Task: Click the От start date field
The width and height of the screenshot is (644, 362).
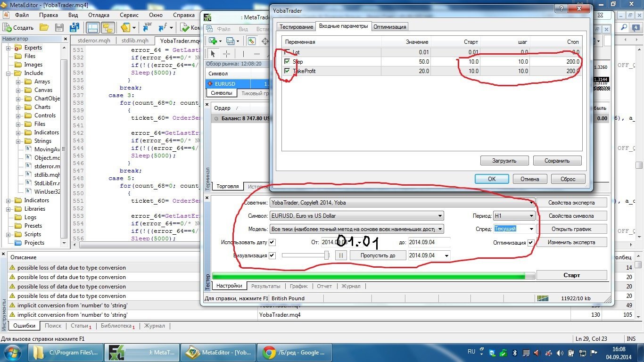Action: click(x=342, y=242)
